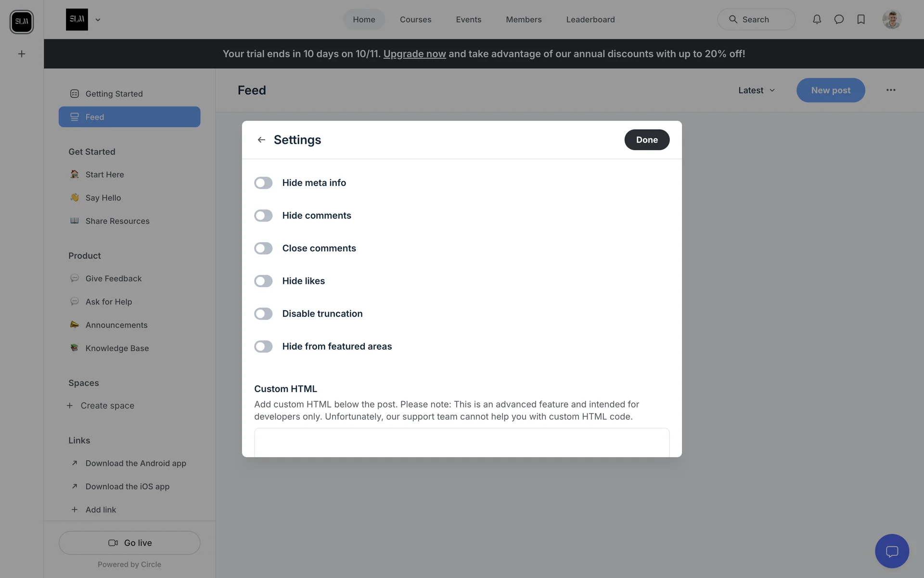Click the Go live button
The width and height of the screenshot is (924, 578).
click(129, 543)
